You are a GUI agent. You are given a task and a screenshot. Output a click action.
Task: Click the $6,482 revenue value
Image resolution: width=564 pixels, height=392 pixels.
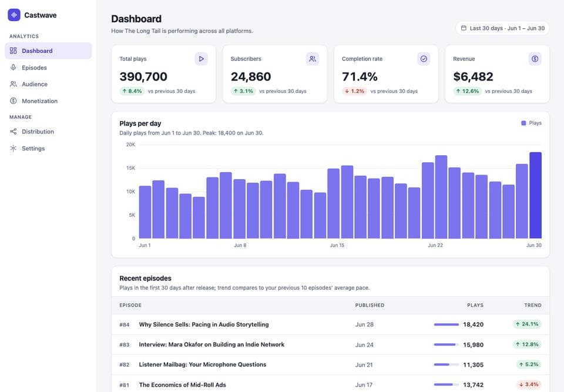point(473,76)
